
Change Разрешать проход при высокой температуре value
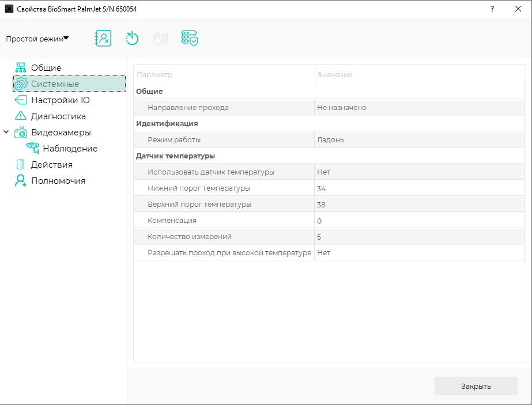tap(420, 253)
